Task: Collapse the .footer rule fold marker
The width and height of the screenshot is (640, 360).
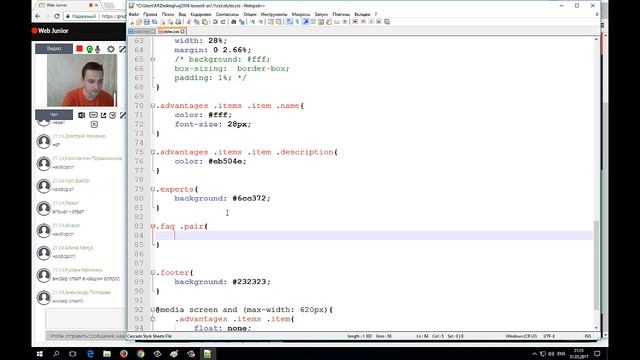Action: [x=153, y=273]
